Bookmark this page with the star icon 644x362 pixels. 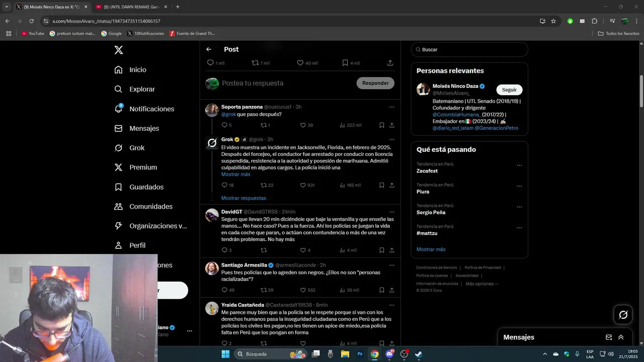553,21
